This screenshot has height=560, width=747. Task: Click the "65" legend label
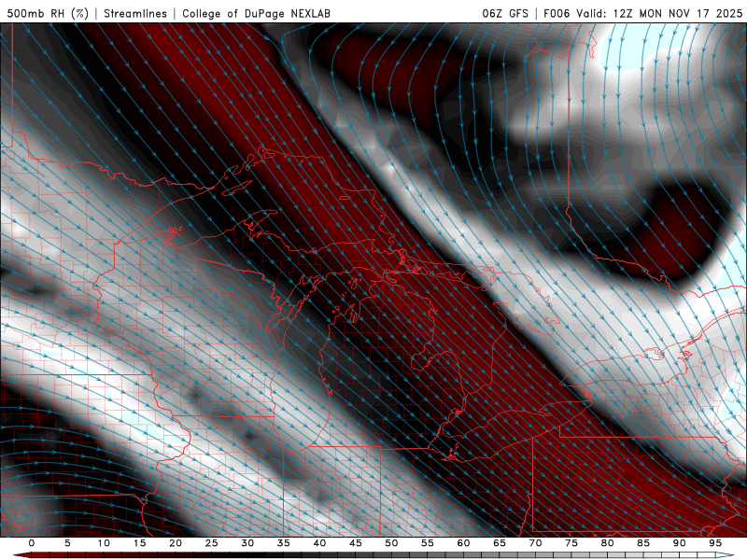click(x=500, y=543)
